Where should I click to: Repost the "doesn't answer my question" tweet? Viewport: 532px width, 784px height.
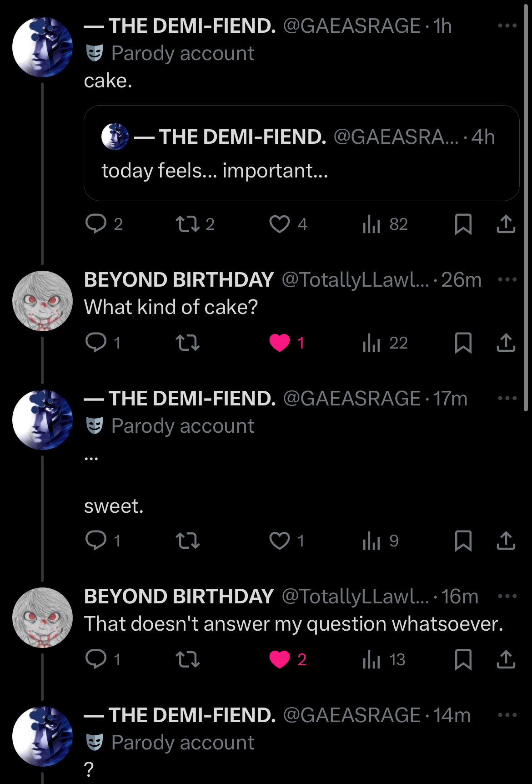tap(187, 660)
